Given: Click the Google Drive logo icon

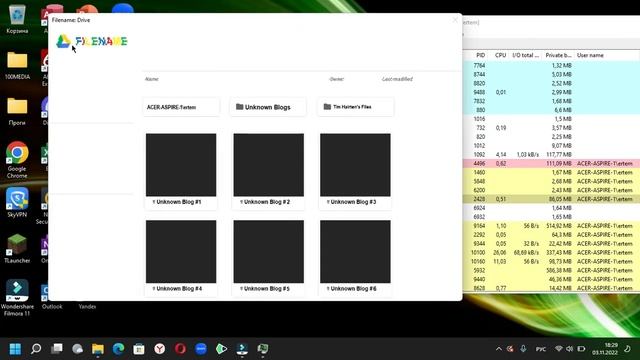Looking at the screenshot, I should (63, 41).
